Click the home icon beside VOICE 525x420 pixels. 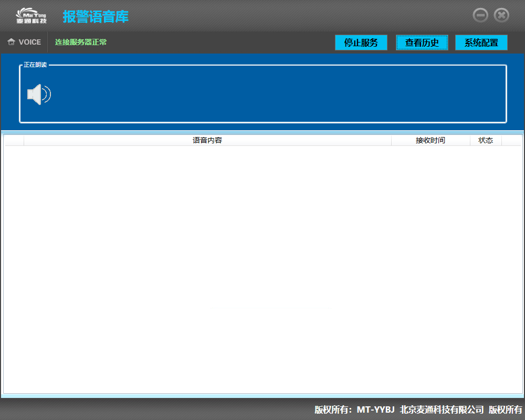[11, 42]
